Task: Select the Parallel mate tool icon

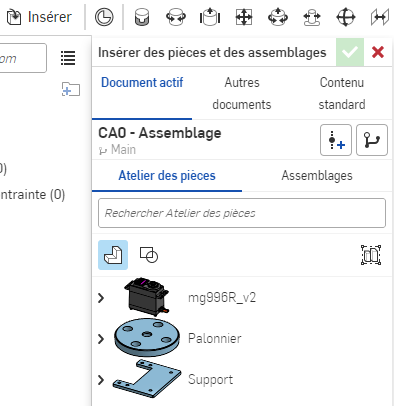Action: pos(380,17)
